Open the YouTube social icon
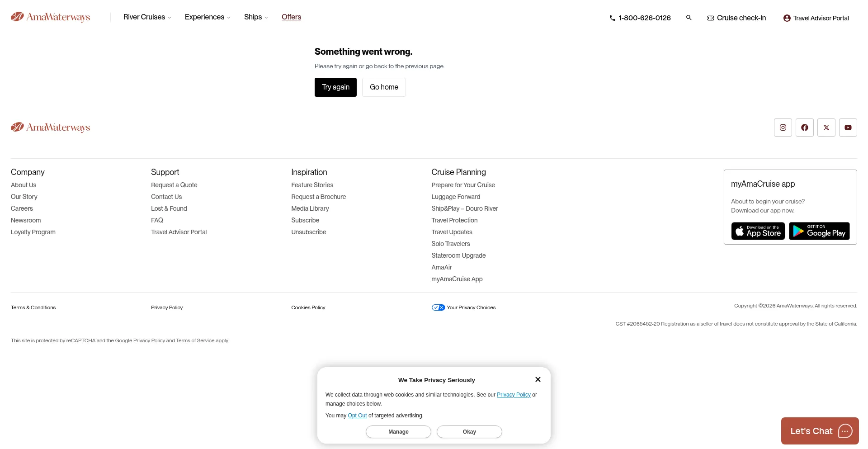Screen dimensions: 868x449 click(848, 128)
